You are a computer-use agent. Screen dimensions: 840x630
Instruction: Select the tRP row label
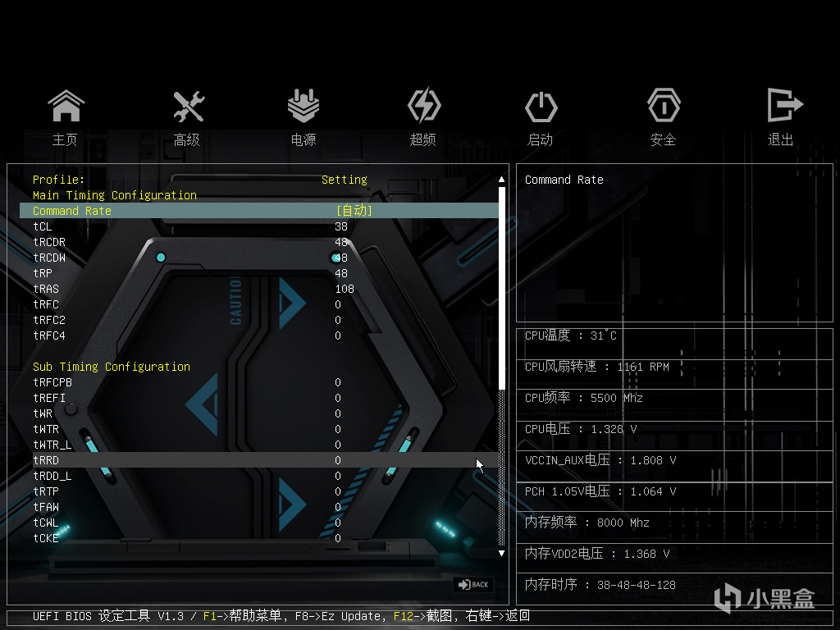tap(43, 273)
